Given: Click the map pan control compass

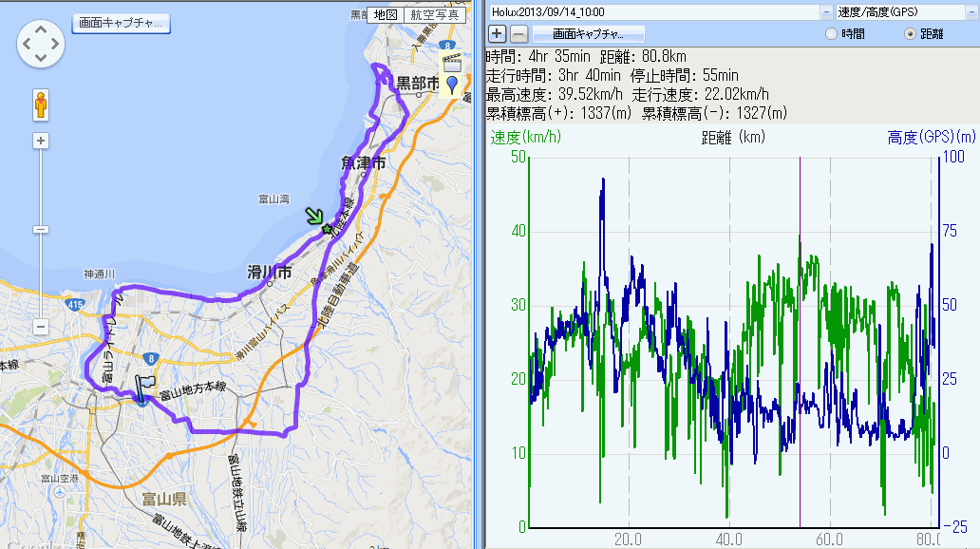Looking at the screenshot, I should tap(41, 44).
